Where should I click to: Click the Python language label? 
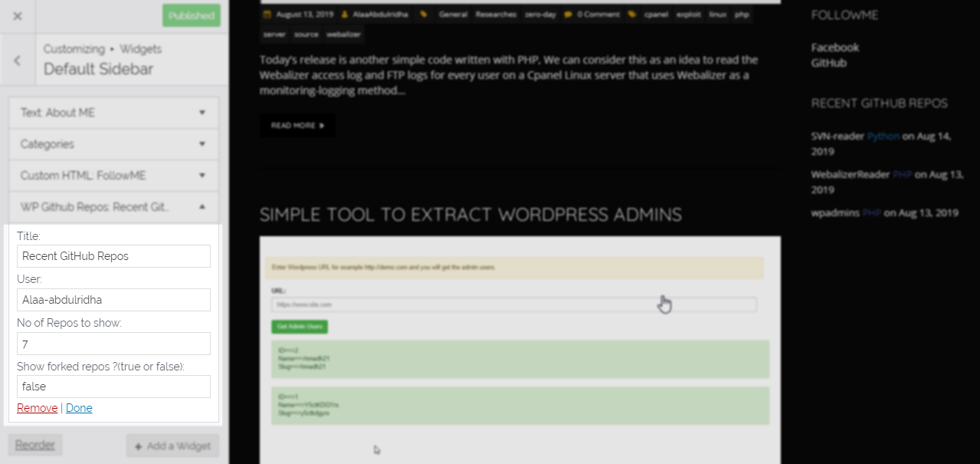coord(883,136)
